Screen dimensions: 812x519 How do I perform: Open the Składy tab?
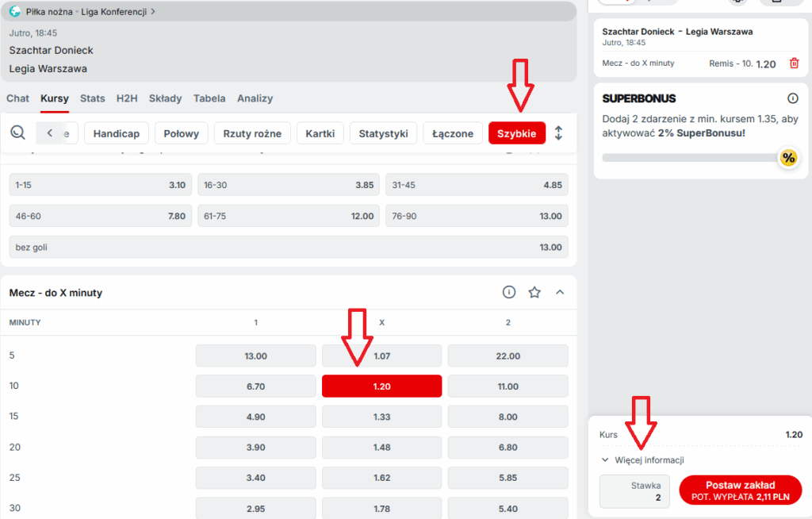pyautogui.click(x=165, y=98)
